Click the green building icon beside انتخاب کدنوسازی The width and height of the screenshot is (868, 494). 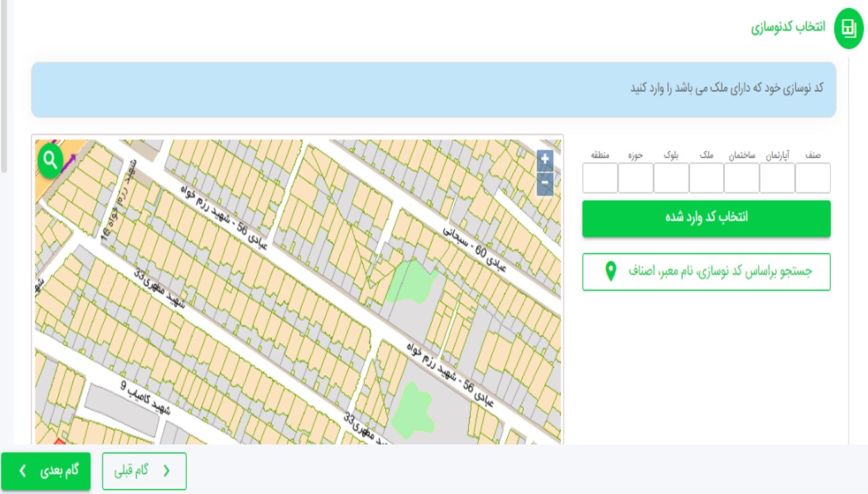tap(848, 28)
